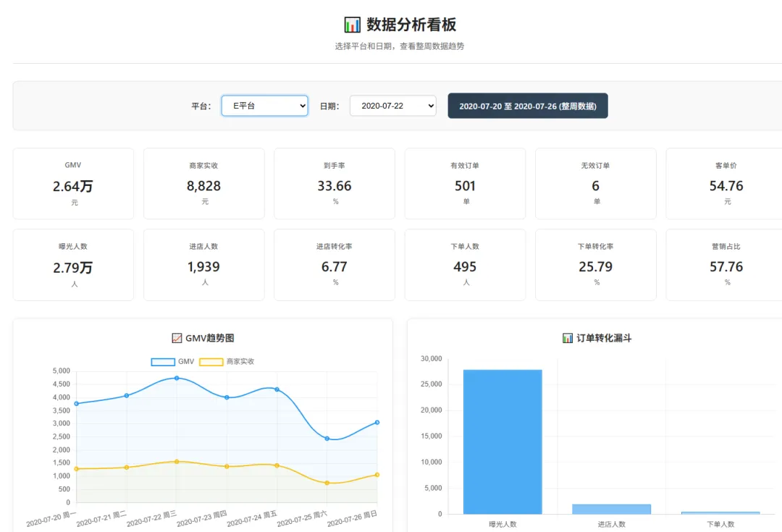Click the 曝光人数 card showing 2.79万

point(73,265)
